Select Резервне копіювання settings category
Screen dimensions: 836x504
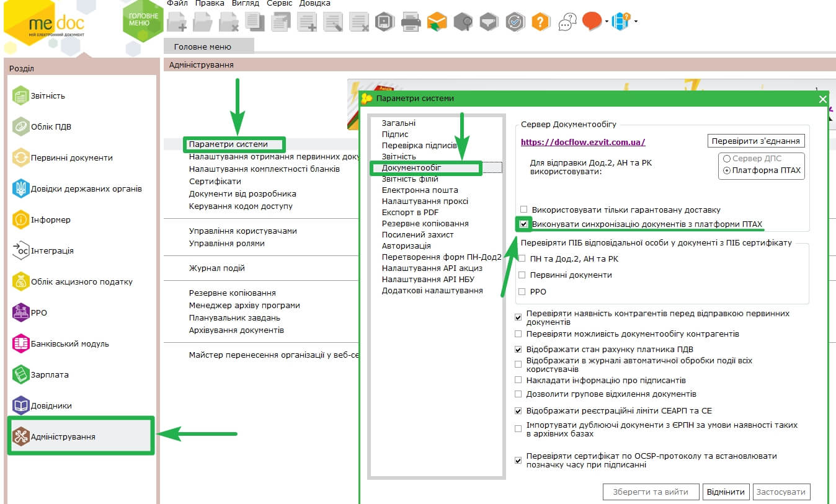pyautogui.click(x=425, y=223)
